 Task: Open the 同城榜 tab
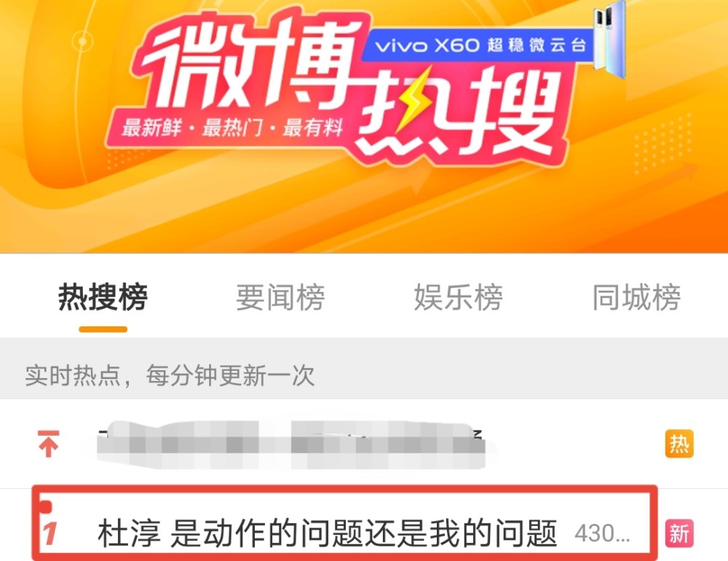(x=636, y=297)
